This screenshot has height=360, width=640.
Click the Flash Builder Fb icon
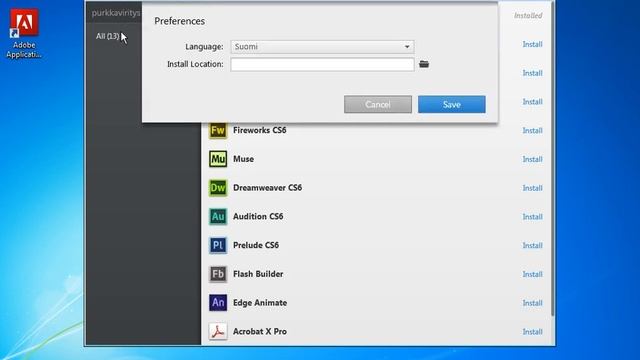218,274
